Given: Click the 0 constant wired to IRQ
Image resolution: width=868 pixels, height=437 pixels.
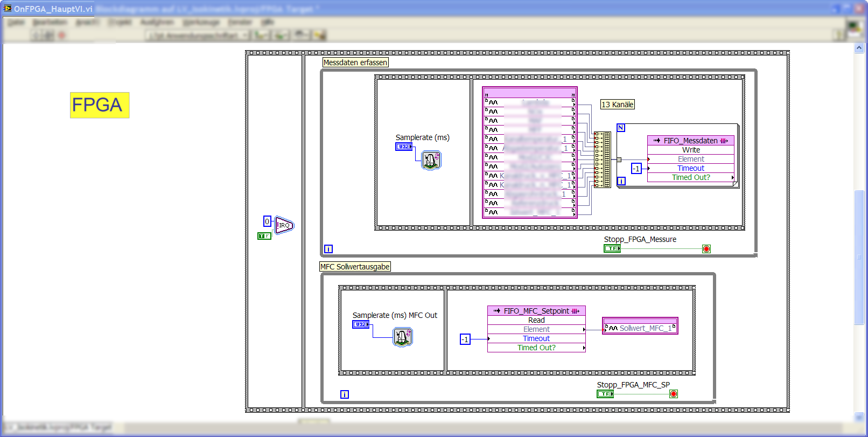Looking at the screenshot, I should click(267, 221).
